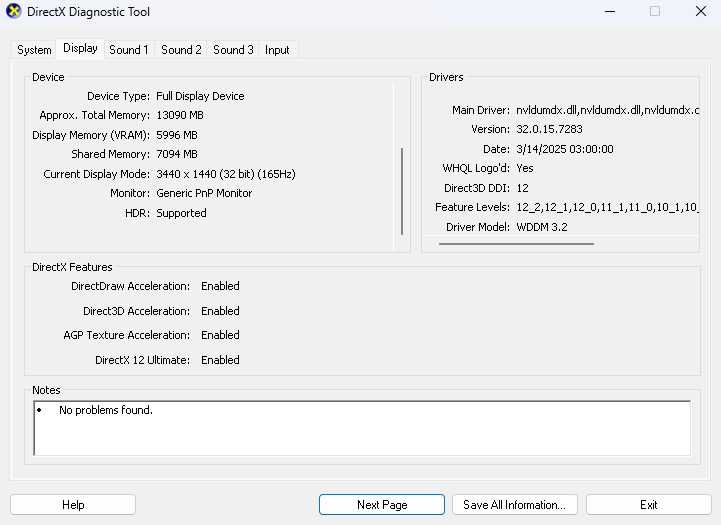The image size is (721, 525).
Task: Click the Exit button
Action: [648, 505]
